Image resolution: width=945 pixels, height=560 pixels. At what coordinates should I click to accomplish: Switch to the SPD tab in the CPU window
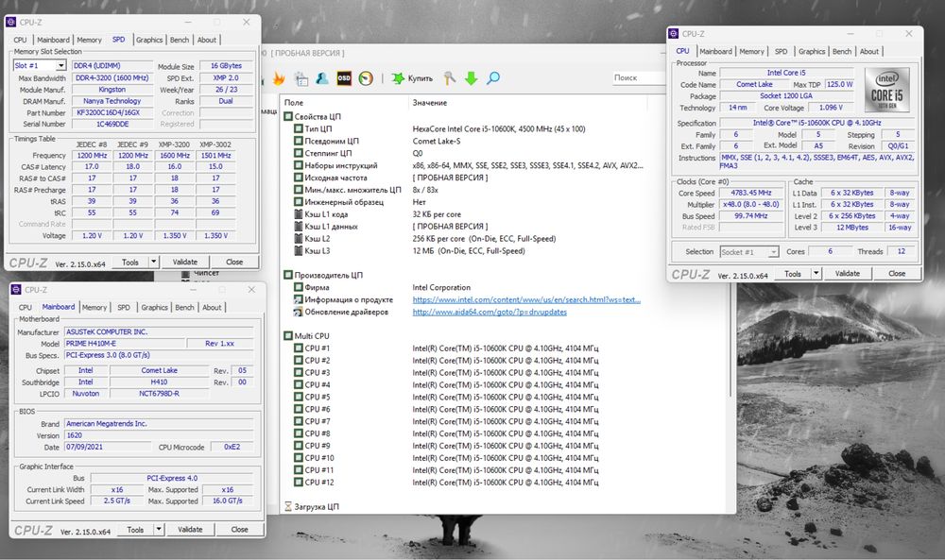[782, 51]
